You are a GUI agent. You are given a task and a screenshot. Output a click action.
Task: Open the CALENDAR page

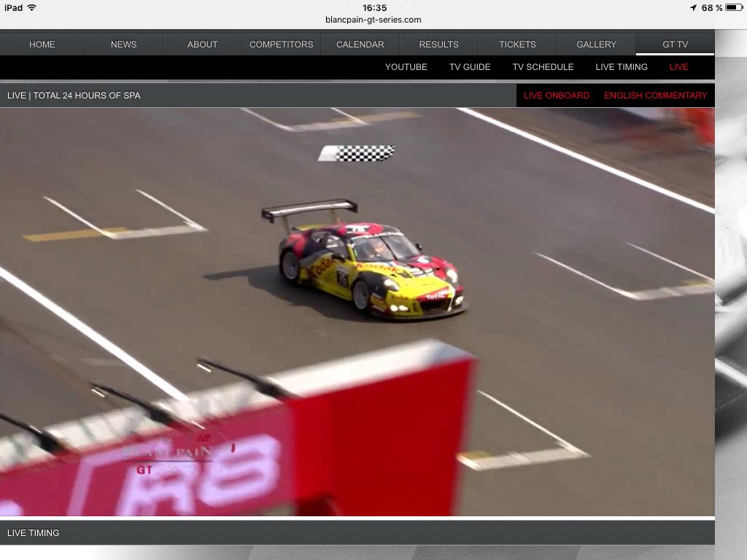click(x=360, y=44)
